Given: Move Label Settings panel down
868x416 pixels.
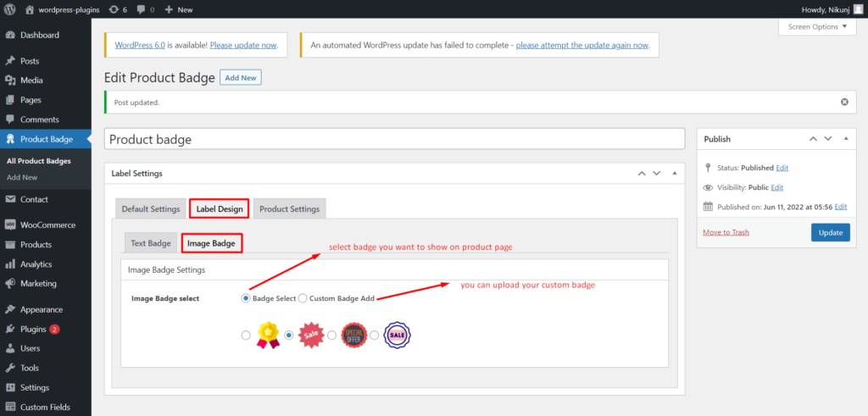Looking at the screenshot, I should [x=657, y=173].
